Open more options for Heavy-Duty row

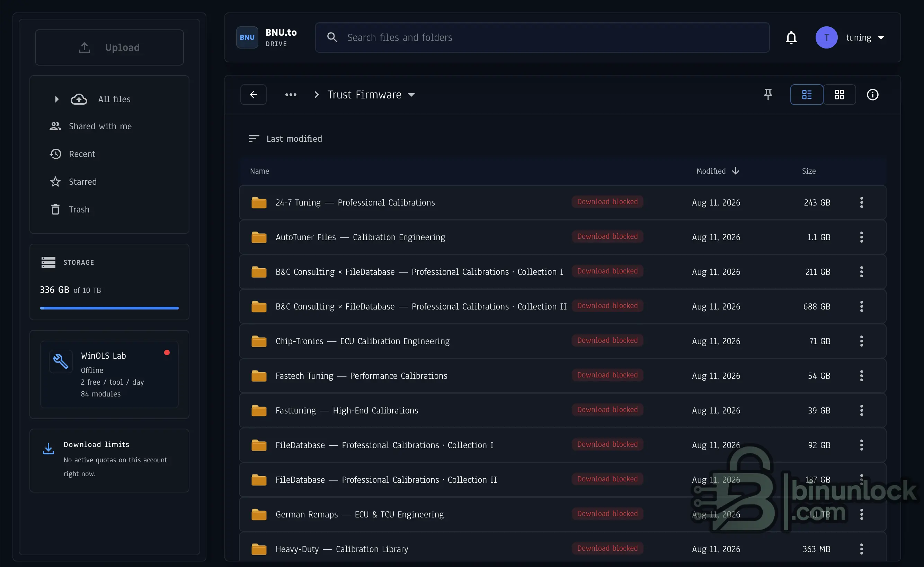861,549
